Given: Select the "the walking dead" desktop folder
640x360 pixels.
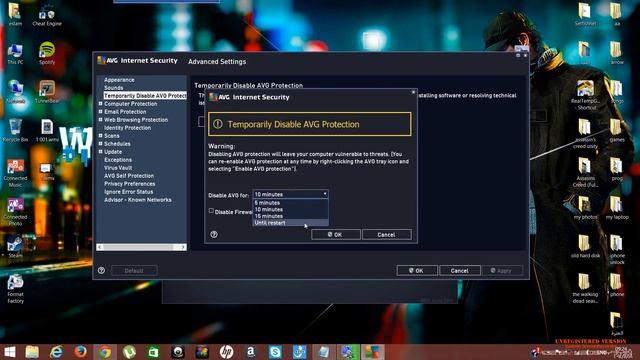Looking at the screenshot, I should pos(585,289).
